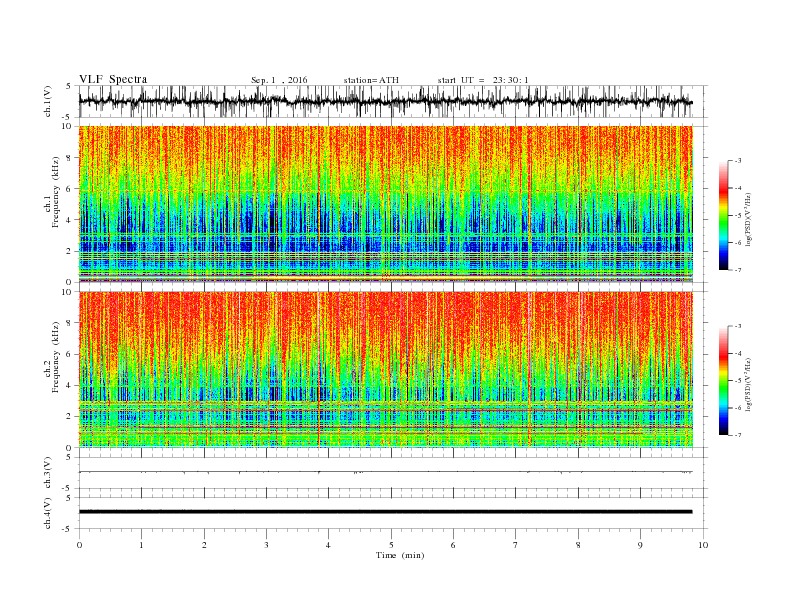The height and width of the screenshot is (612, 792).
Task: Click the "4" kHz tick of ch.2 spectrogram
Action: [70, 385]
